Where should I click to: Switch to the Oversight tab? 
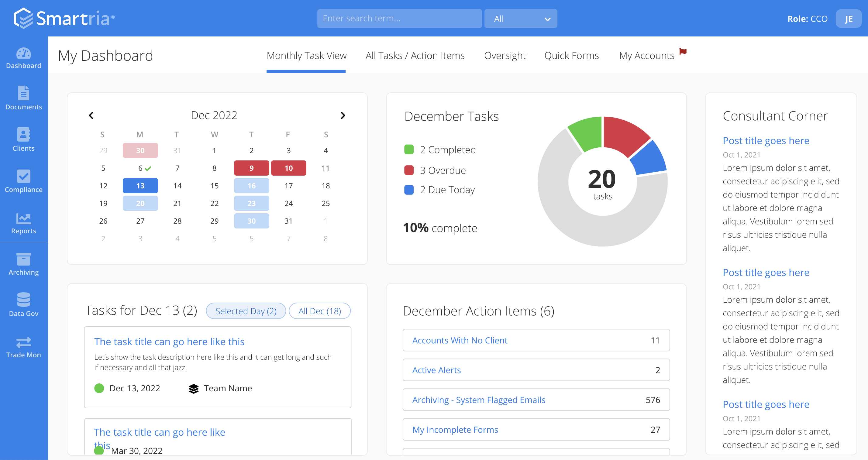point(505,56)
